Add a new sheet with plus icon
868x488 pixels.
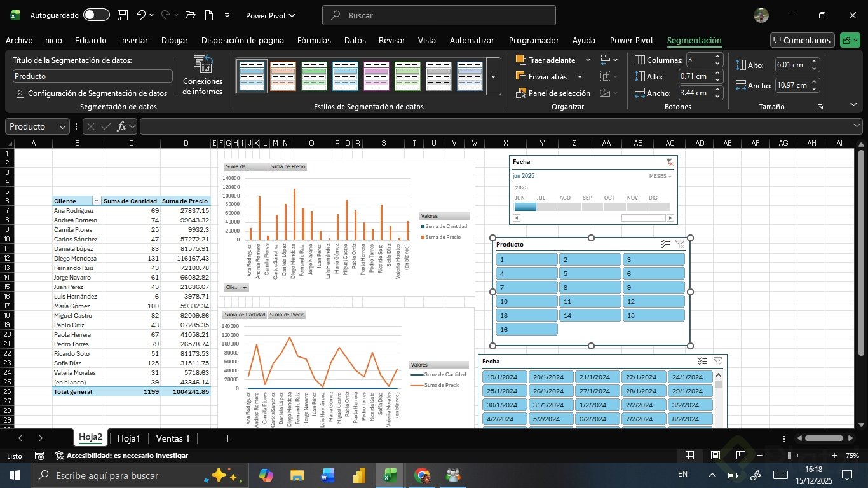[227, 438]
